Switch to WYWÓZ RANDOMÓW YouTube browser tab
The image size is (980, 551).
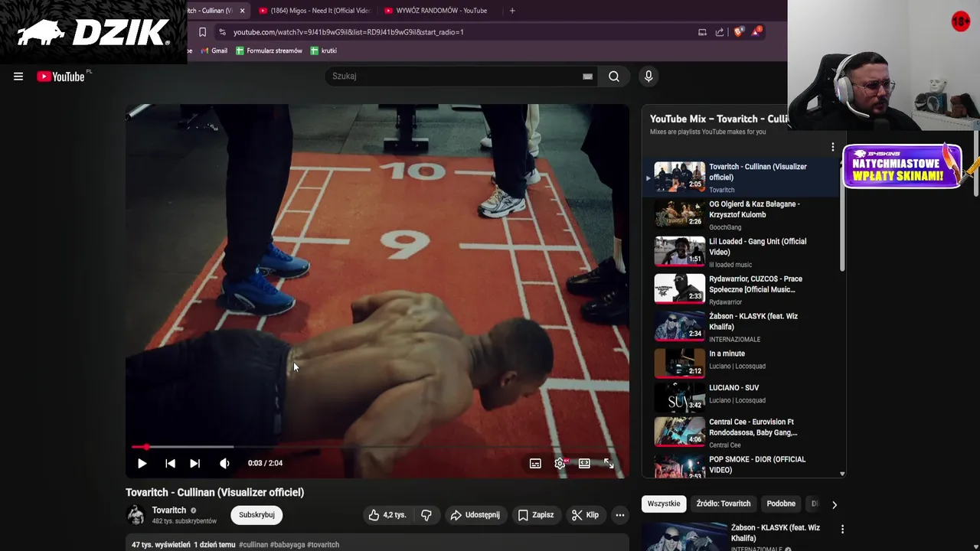tap(436, 11)
